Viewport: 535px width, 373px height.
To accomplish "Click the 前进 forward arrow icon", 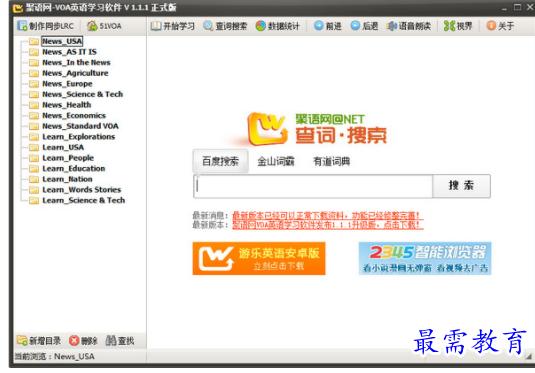I will [318, 26].
